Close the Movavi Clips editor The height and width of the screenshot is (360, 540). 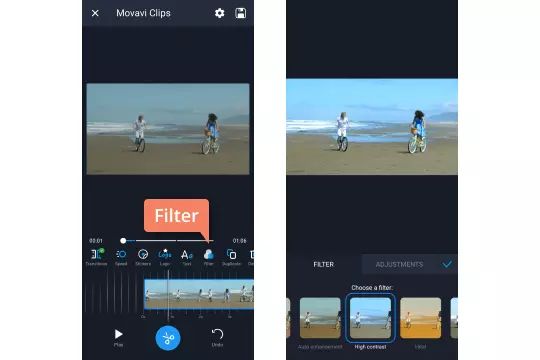tap(95, 13)
